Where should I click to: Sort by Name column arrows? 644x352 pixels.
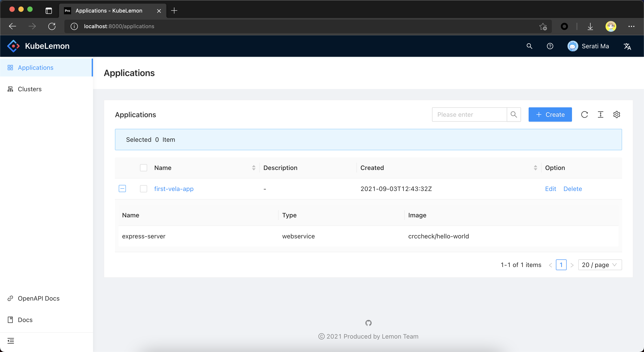[254, 168]
